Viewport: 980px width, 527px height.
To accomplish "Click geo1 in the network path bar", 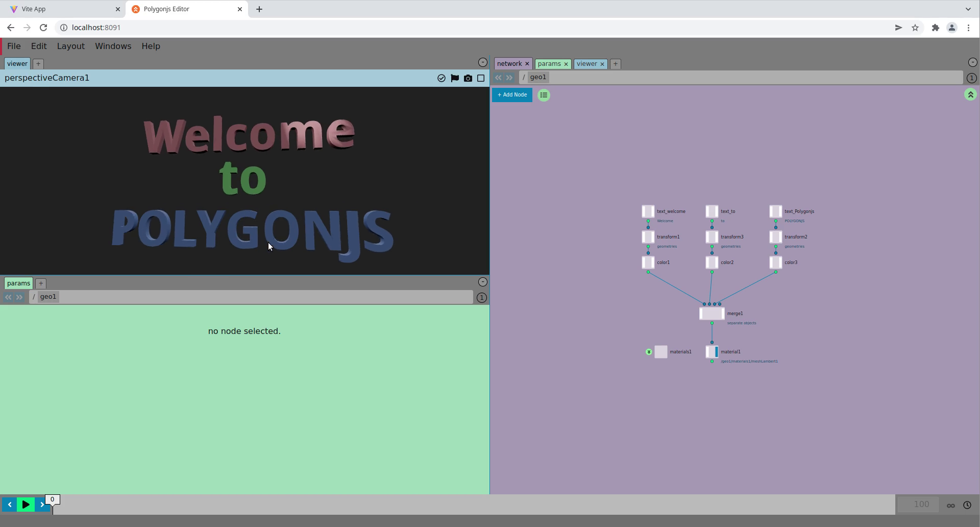I will [538, 77].
